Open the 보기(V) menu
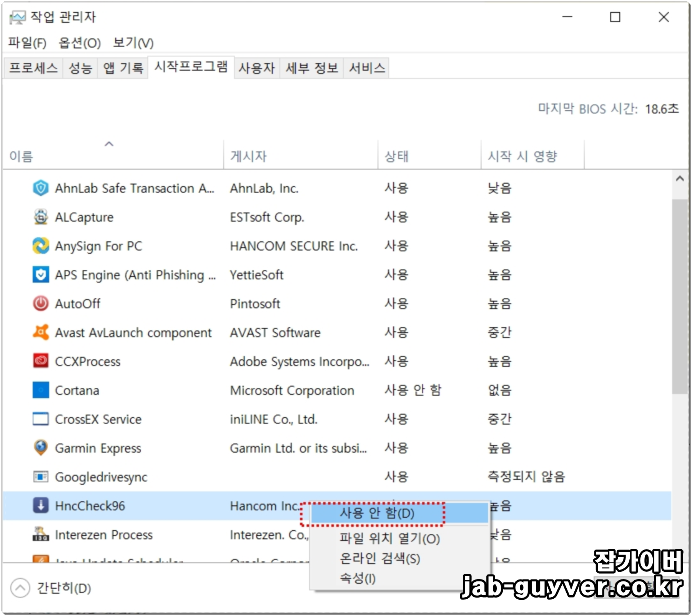This screenshot has height=616, width=692. coord(133,43)
